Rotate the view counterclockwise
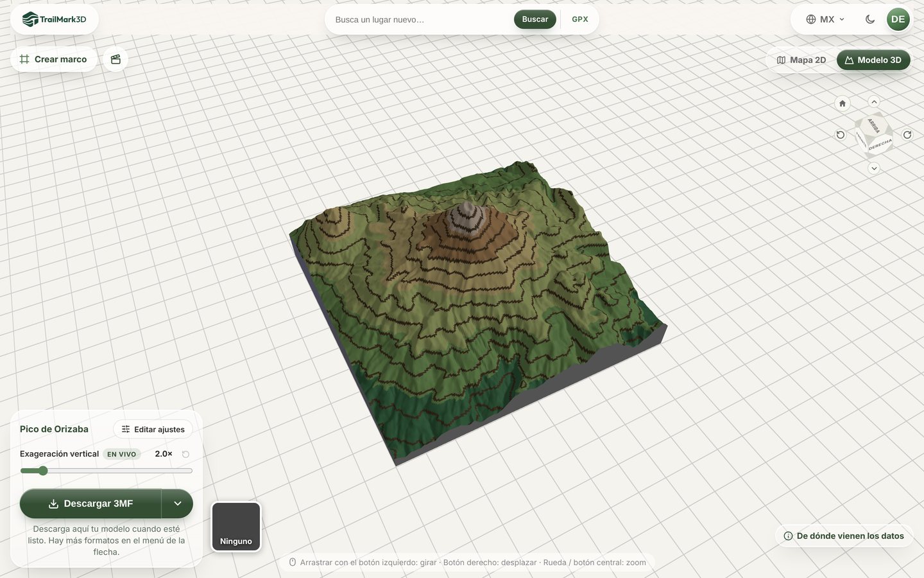924x578 pixels. (x=841, y=135)
